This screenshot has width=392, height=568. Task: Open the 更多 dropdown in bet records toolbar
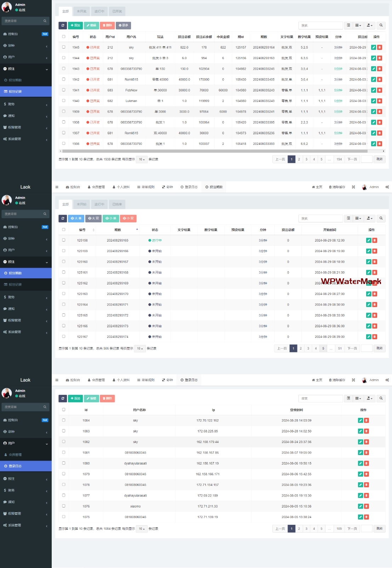coord(123,25)
